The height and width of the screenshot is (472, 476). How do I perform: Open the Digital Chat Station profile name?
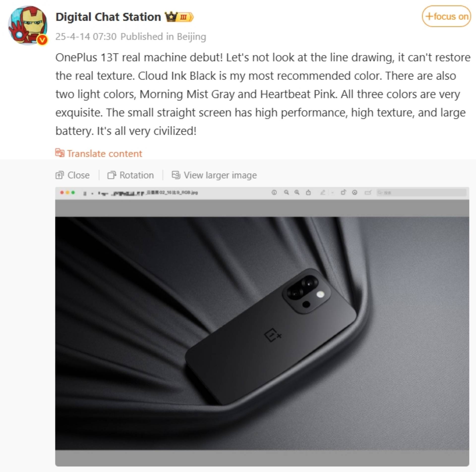click(108, 17)
